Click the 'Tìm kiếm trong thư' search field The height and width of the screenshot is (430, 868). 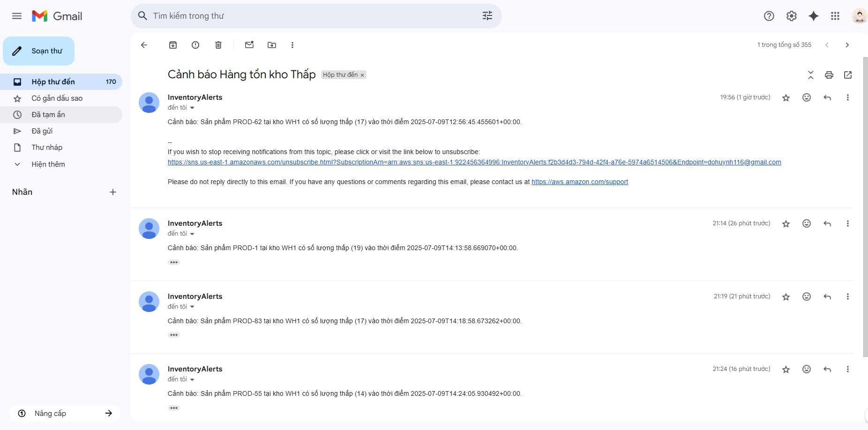(x=309, y=16)
